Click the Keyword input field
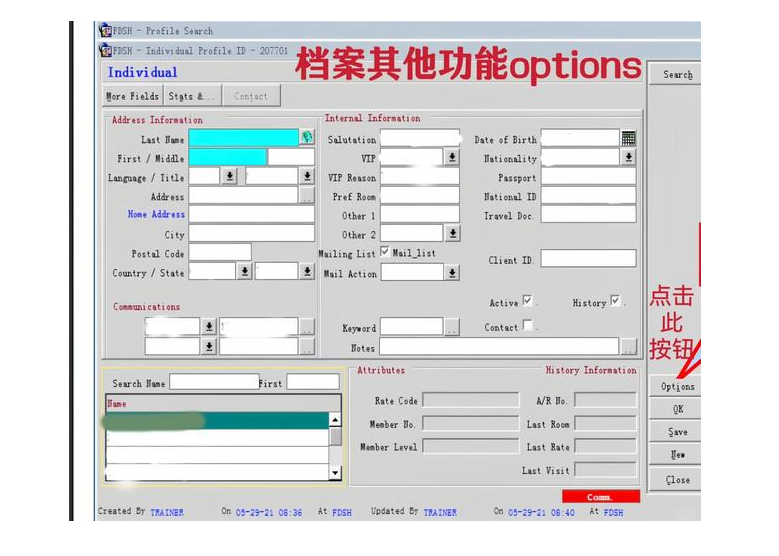Viewport: 779px width, 556px height. tap(411, 327)
